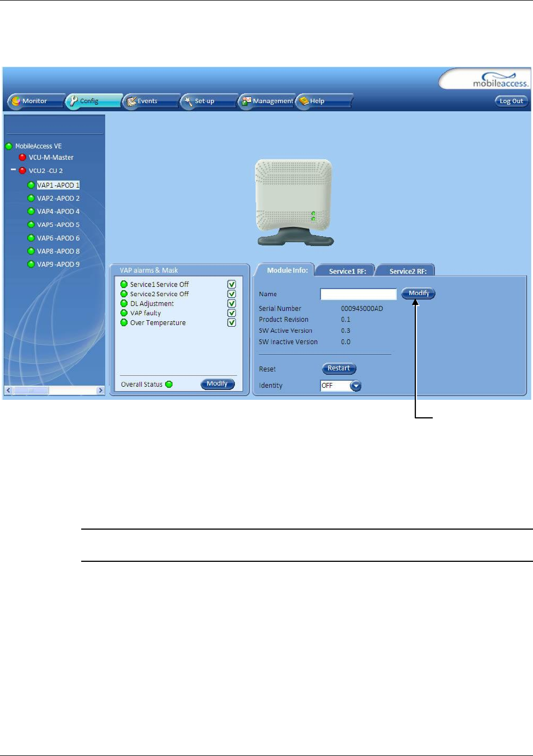Viewport: 533px width, 756px height.
Task: Click the Over Temperature alarm indicator
Action: point(124,322)
